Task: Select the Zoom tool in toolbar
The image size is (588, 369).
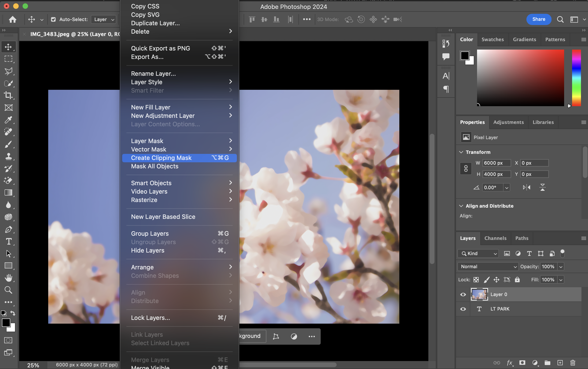Action: 8,290
